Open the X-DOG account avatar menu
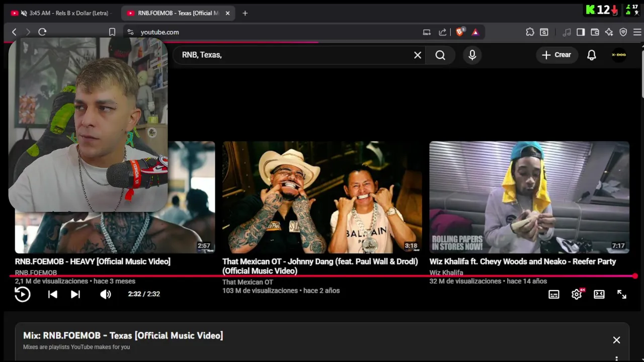Viewport: 644px width, 362px height. coord(619,55)
